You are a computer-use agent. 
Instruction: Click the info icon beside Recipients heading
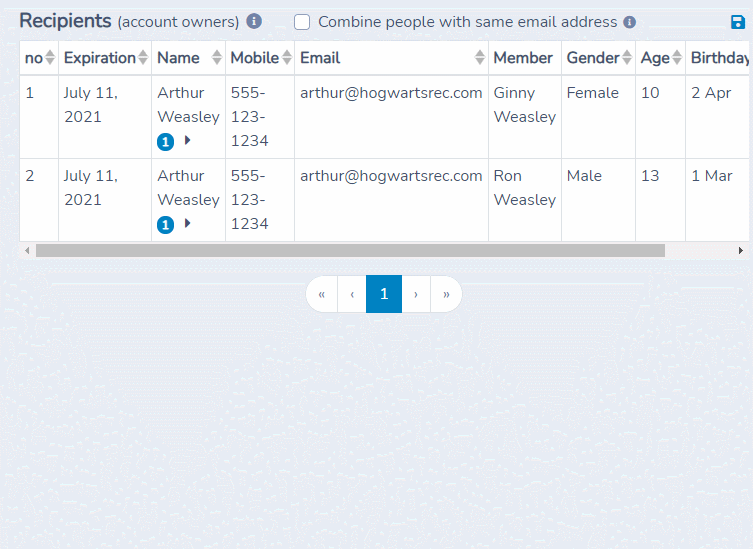click(254, 21)
